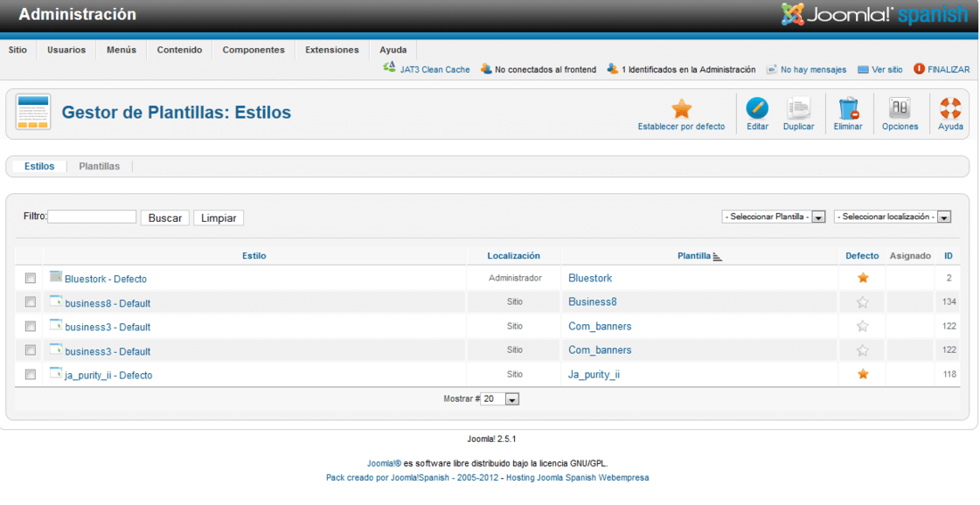The width and height of the screenshot is (980, 505).
Task: Open the Sitio menu
Action: [18, 50]
